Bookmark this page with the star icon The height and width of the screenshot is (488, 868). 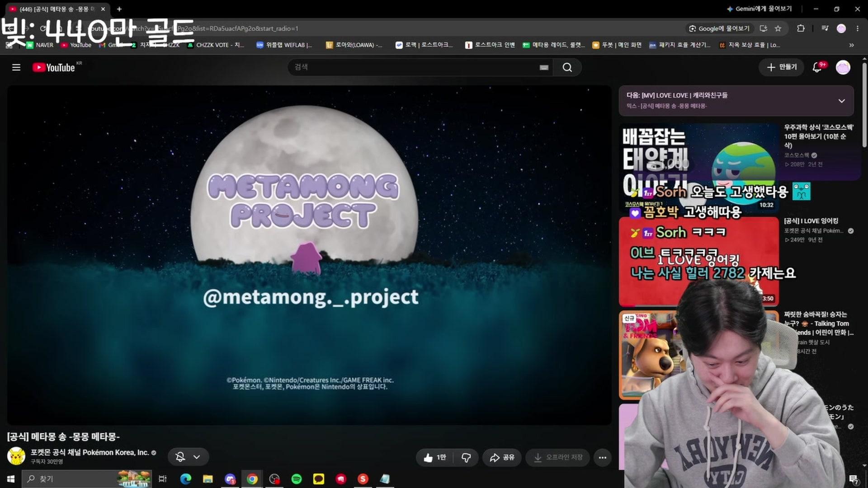(778, 28)
